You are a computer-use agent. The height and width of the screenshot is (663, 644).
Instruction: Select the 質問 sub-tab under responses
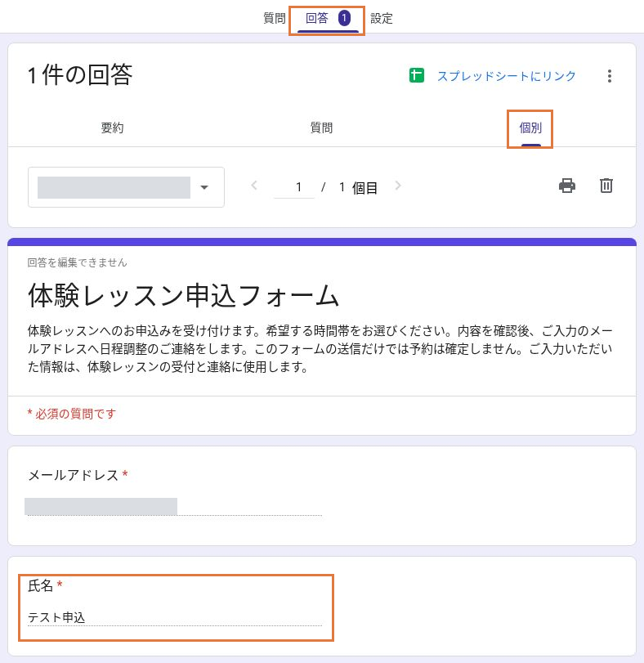pyautogui.click(x=321, y=128)
